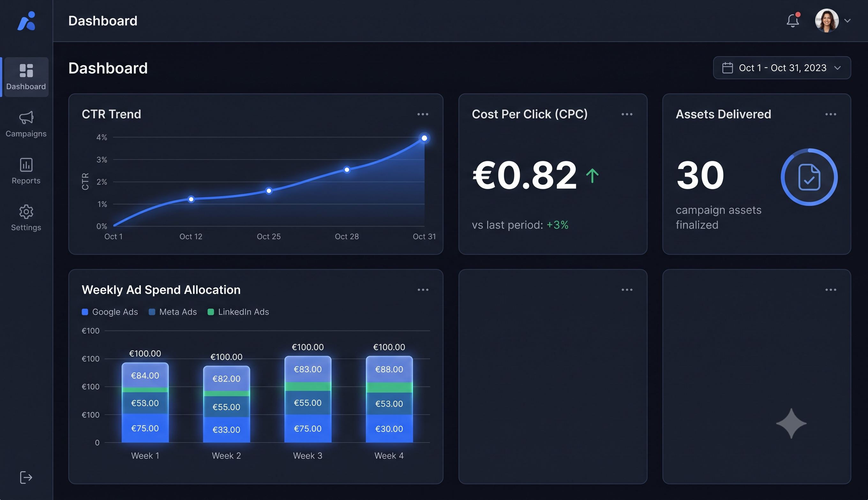The width and height of the screenshot is (868, 500).
Task: Click the green CPC up arrow
Action: [592, 175]
